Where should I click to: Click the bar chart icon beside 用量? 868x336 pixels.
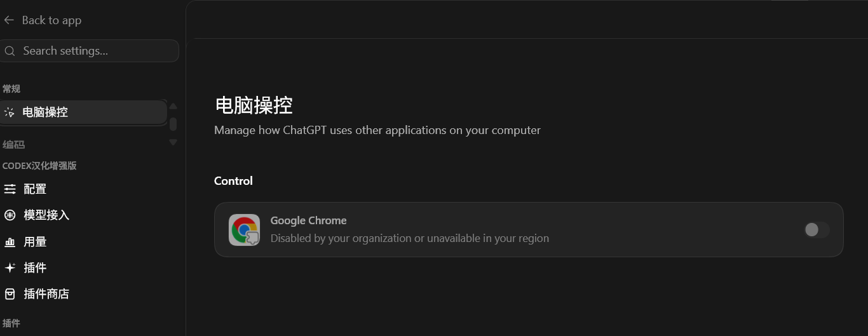[x=10, y=242]
